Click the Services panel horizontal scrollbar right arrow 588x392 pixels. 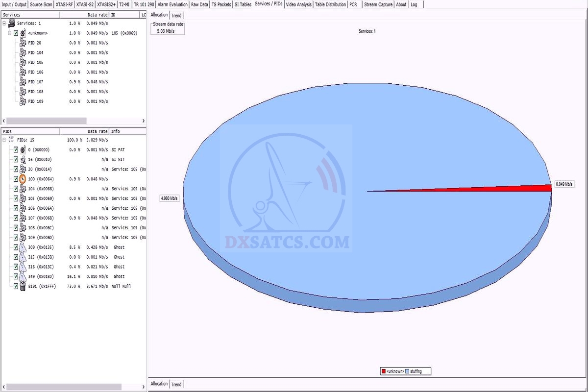click(144, 121)
